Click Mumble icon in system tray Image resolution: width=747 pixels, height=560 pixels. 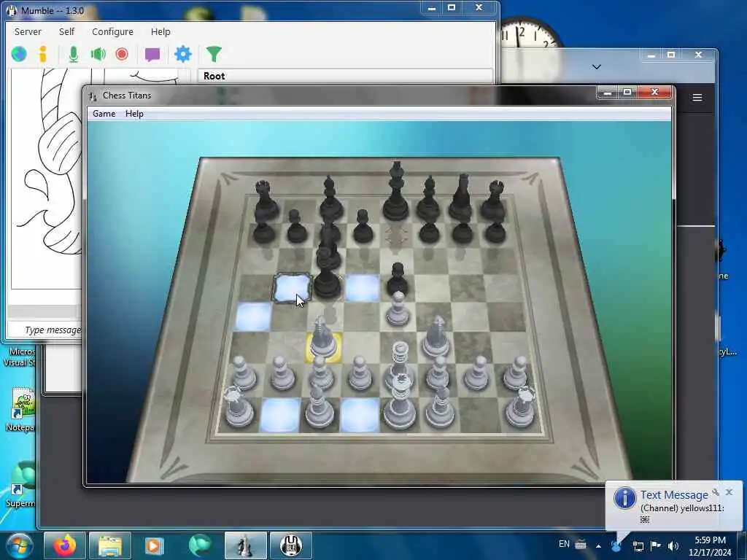616,545
